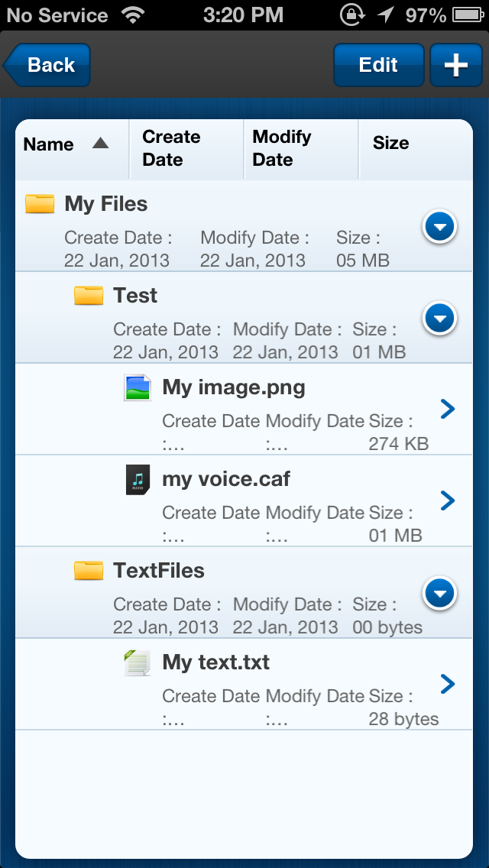
Task: Sort by Modify Date column
Action: (x=301, y=149)
